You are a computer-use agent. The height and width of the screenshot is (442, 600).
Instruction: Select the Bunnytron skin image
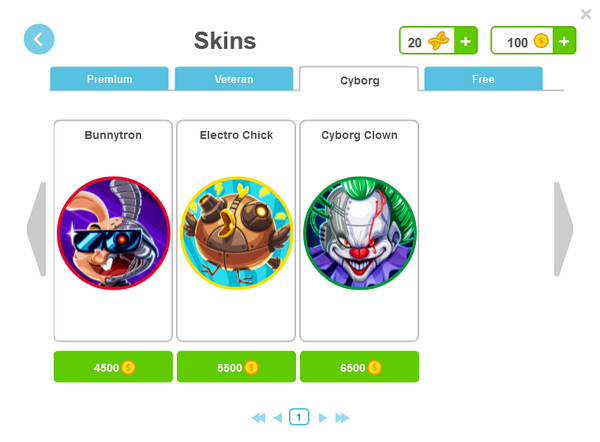pyautogui.click(x=113, y=233)
